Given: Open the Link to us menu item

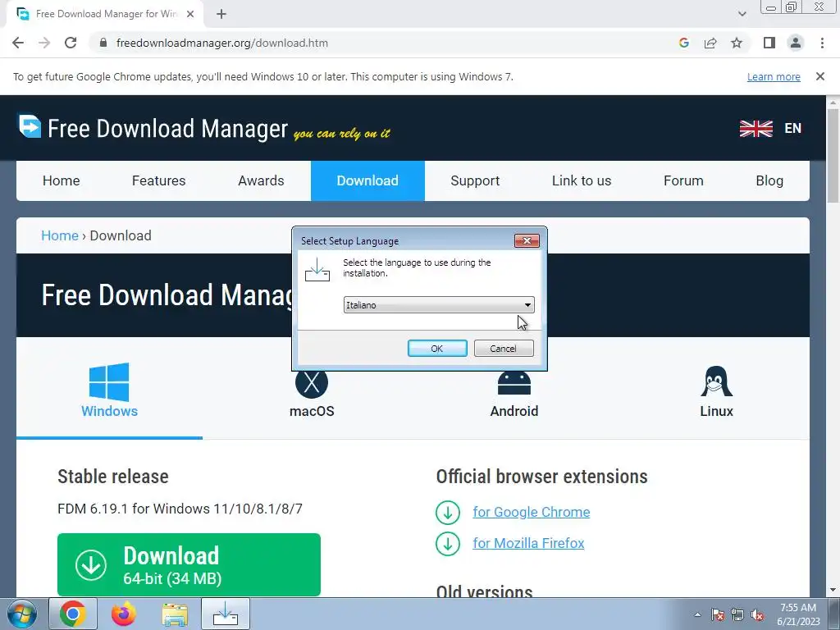Looking at the screenshot, I should click(x=582, y=180).
